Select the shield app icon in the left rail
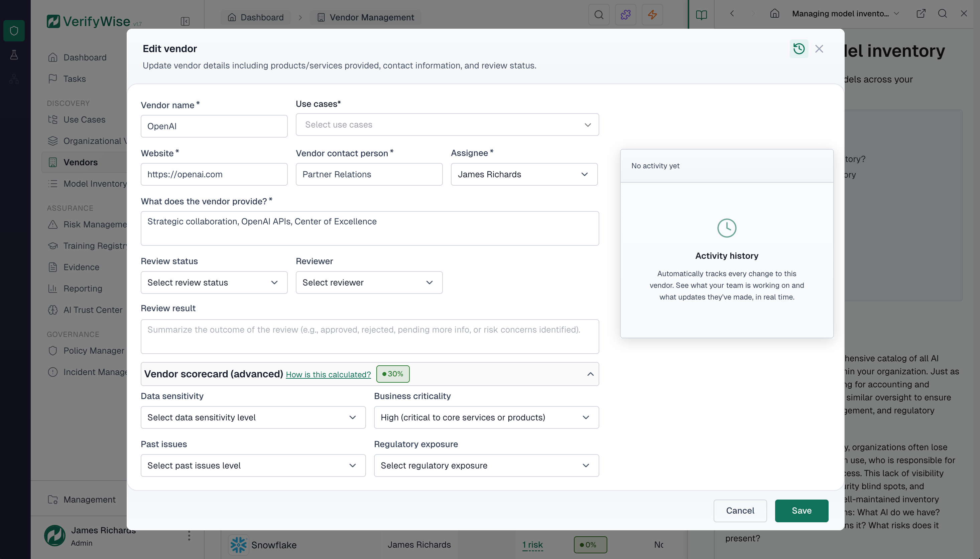The image size is (980, 559). 14,31
